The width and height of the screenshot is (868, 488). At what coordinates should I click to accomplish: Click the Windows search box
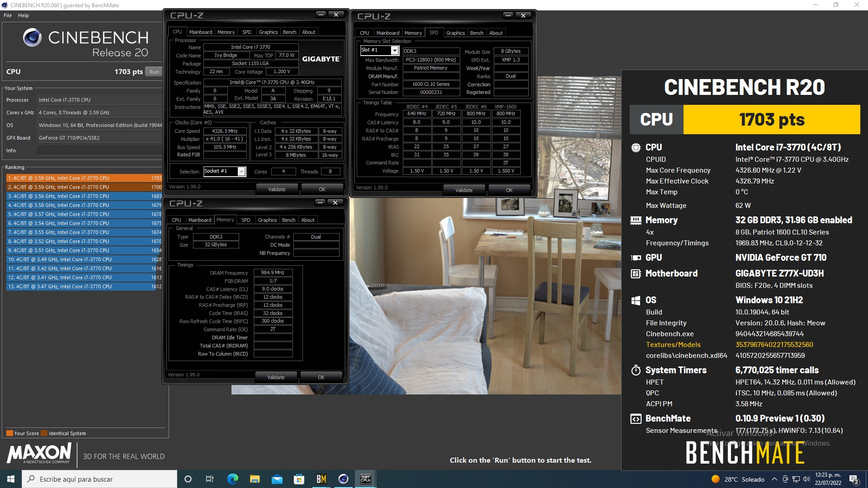coord(99,479)
